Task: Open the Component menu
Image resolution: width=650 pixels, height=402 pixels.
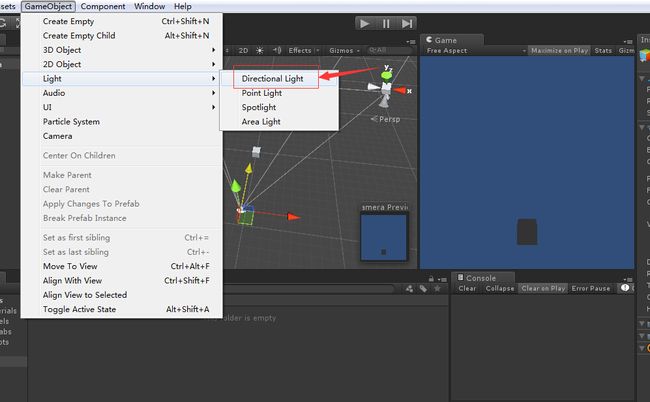Action: pyautogui.click(x=103, y=6)
